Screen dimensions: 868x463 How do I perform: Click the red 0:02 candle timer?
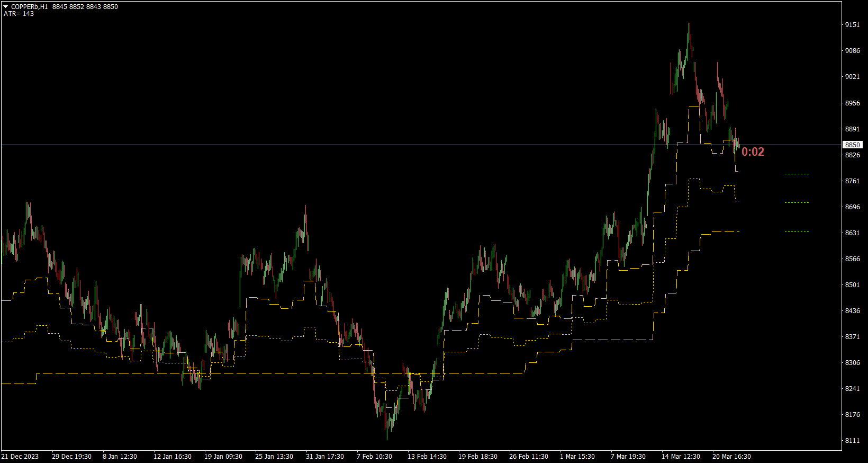[753, 152]
